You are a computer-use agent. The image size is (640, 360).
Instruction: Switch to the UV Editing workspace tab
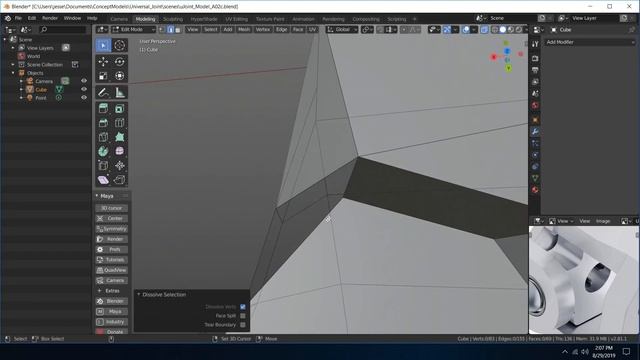237,19
